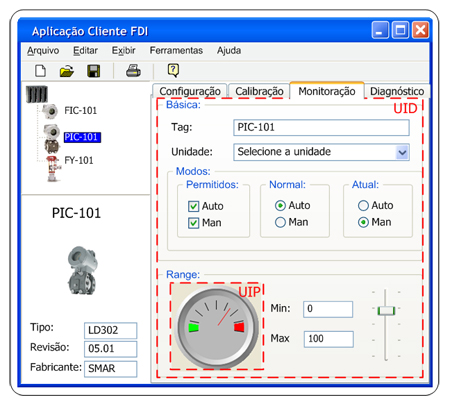Viewport: 450px width, 404px height.
Task: Select Auto radio under Atual mode
Action: tap(363, 205)
